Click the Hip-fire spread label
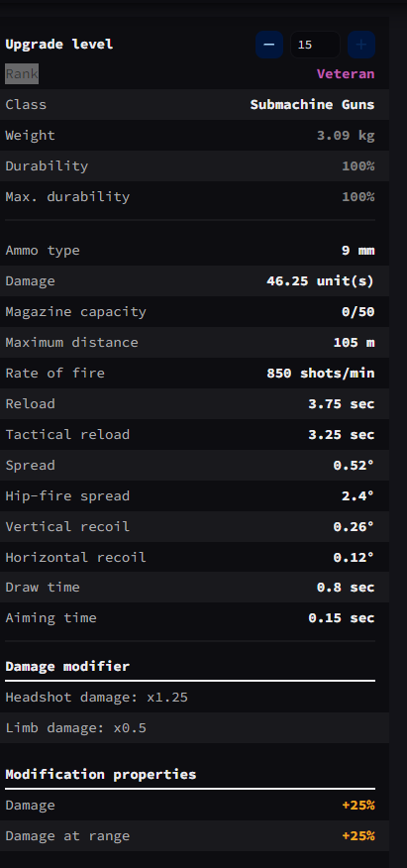The image size is (407, 868). coord(67,495)
